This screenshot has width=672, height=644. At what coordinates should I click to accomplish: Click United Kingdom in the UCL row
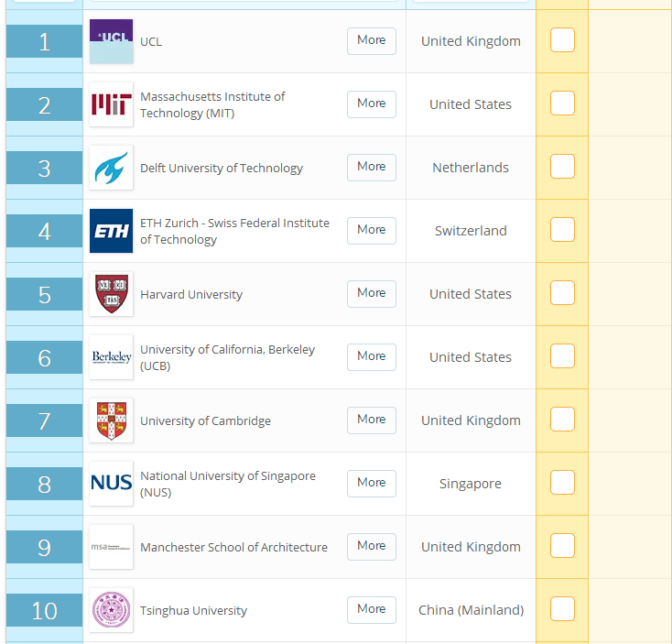[471, 41]
